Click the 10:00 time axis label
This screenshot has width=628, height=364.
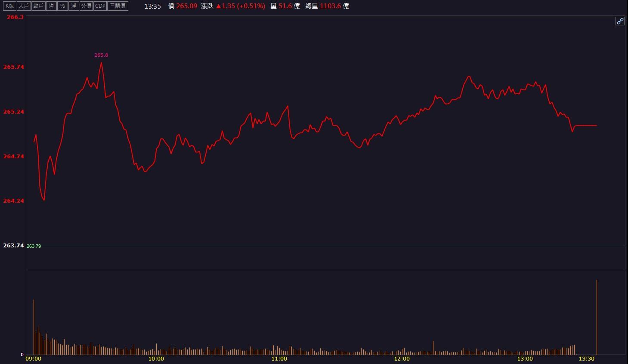156,358
